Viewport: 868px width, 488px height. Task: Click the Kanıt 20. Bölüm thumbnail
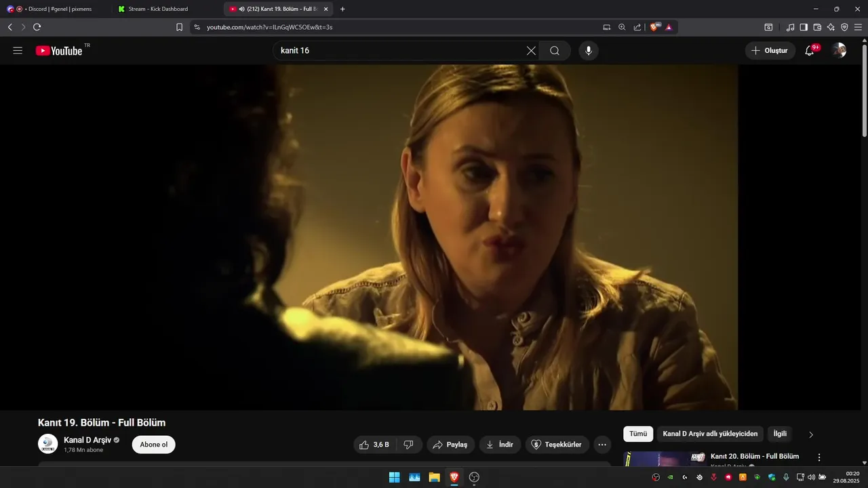665,459
